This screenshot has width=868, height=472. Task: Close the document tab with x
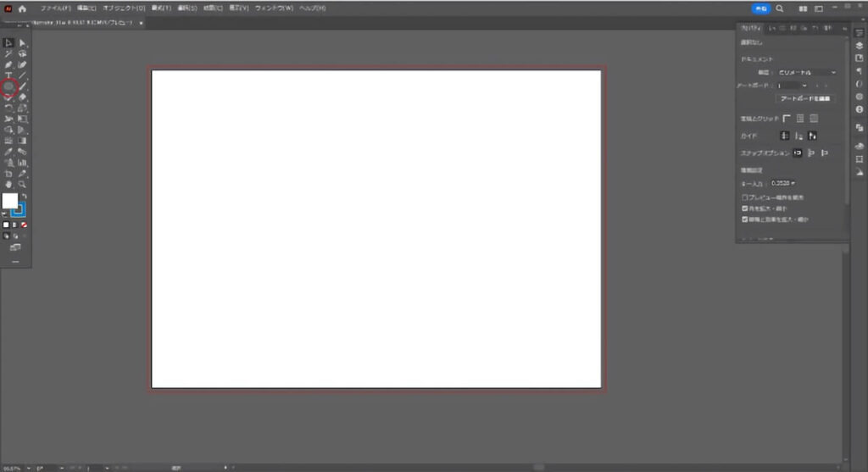pyautogui.click(x=142, y=23)
